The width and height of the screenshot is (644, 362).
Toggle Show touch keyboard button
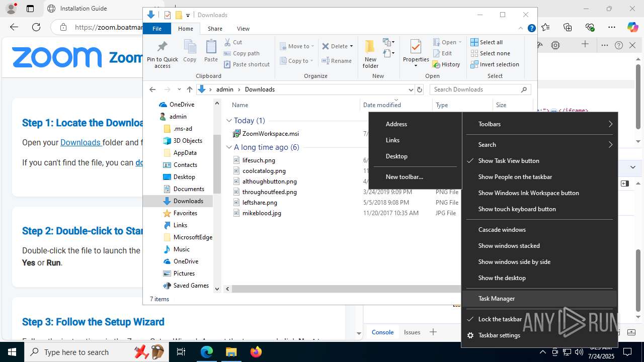pyautogui.click(x=539, y=209)
